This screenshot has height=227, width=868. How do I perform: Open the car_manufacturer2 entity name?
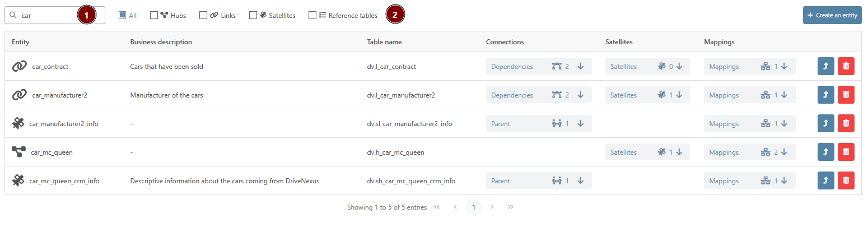point(59,95)
